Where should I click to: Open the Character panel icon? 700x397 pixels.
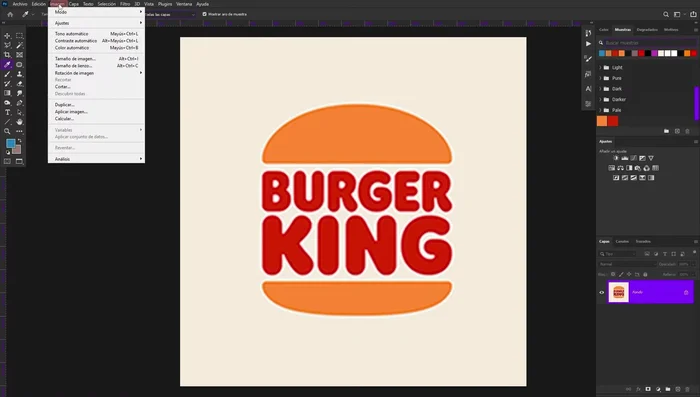pos(588,88)
